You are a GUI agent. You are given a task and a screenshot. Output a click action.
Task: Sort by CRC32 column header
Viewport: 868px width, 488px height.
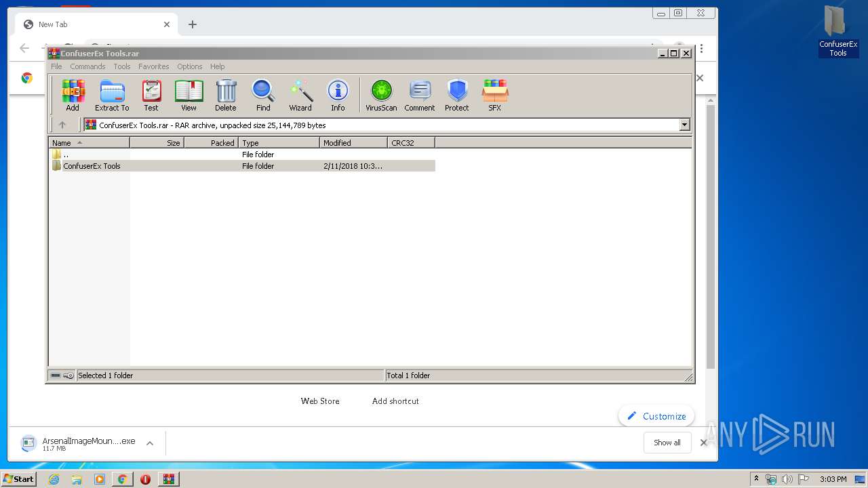coord(411,143)
